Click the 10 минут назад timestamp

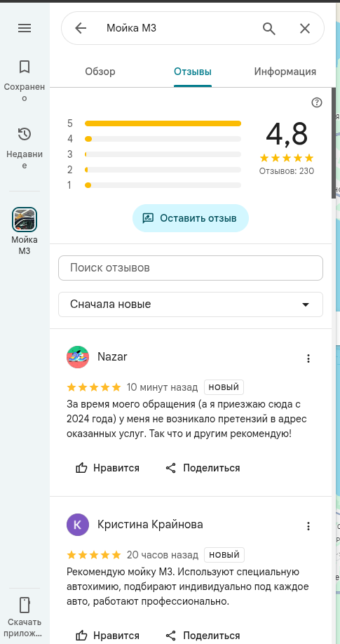162,387
